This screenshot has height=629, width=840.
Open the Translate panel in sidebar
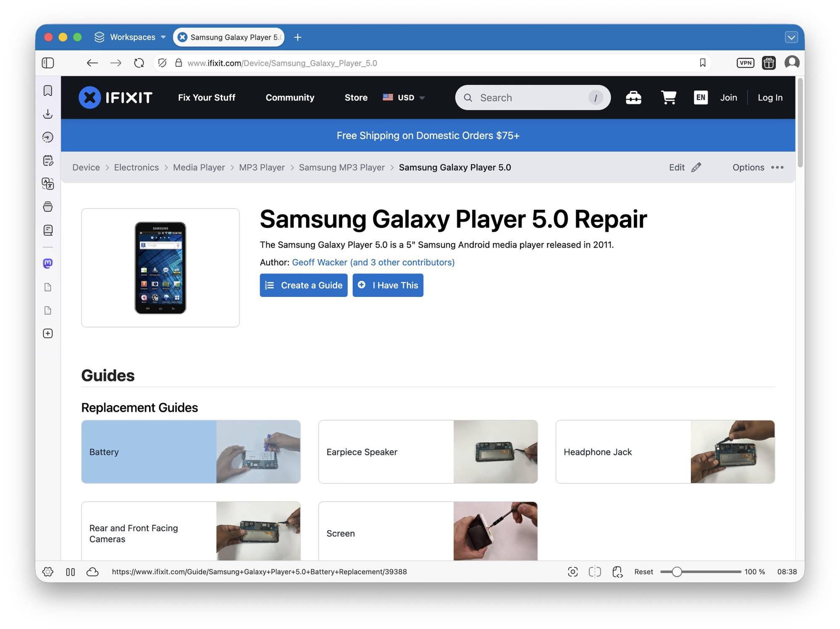tap(48, 183)
